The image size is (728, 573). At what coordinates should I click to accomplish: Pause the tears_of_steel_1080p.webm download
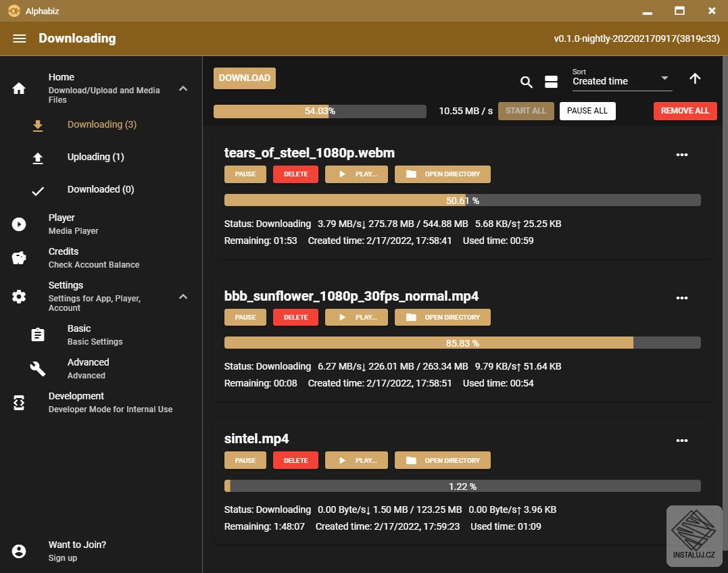point(245,174)
